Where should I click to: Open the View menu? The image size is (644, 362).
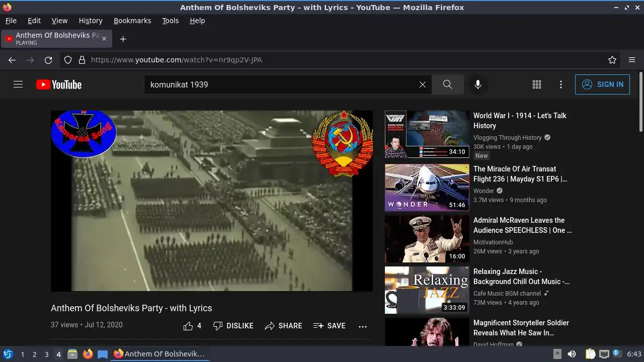pyautogui.click(x=59, y=21)
